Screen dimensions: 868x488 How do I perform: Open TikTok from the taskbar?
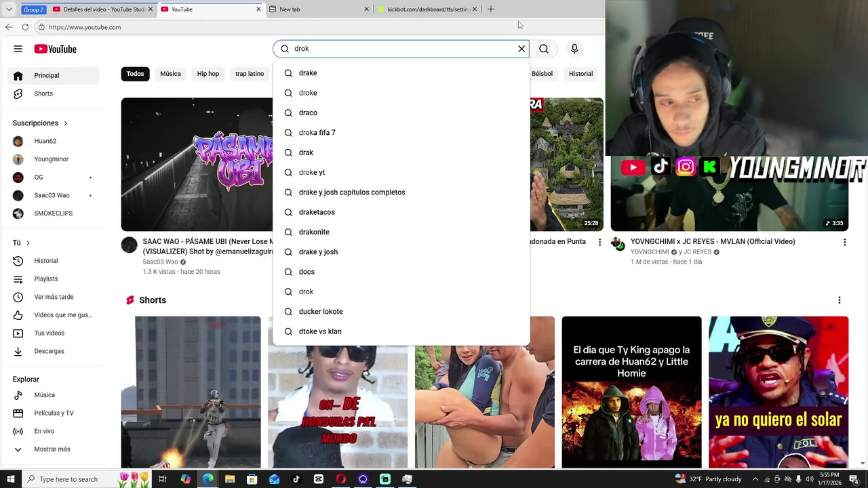pyautogui.click(x=296, y=479)
